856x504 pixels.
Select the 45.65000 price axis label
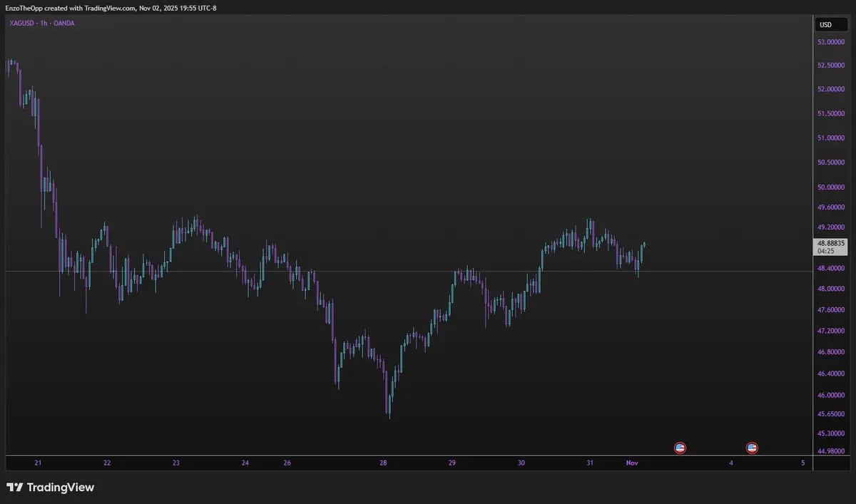[x=831, y=414]
